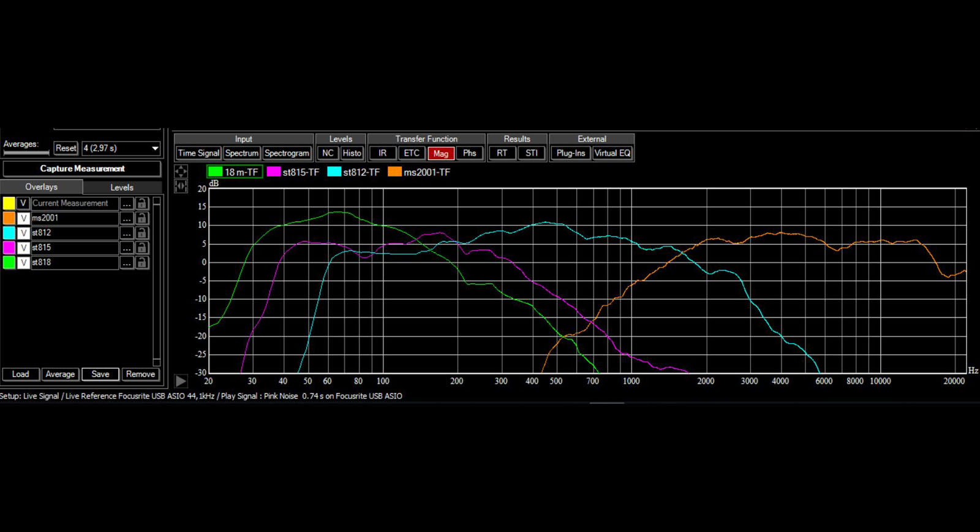Image resolution: width=980 pixels, height=532 pixels.
Task: Click the horizontal zoom icon beside the dB axis
Action: 181,186
